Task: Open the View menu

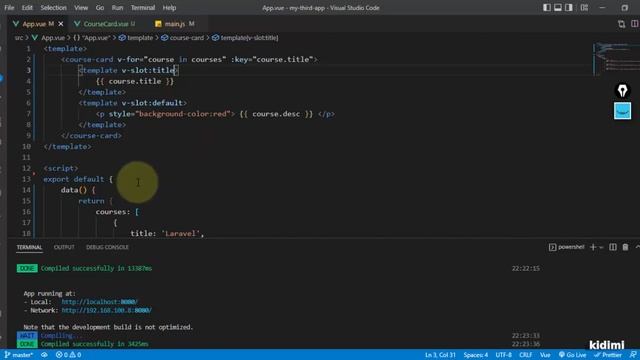Action: pos(81,8)
